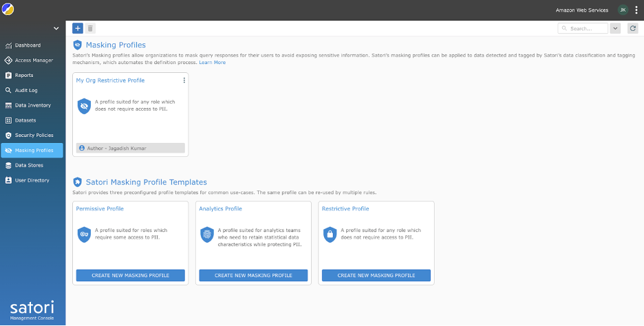
Task: Focus the Search input field
Action: pos(583,28)
